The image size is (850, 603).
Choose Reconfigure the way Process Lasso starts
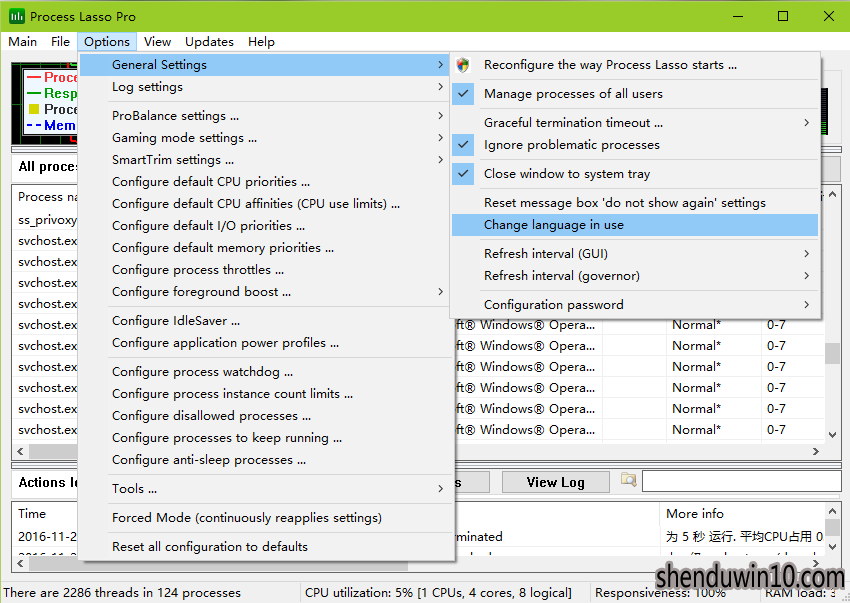635,65
